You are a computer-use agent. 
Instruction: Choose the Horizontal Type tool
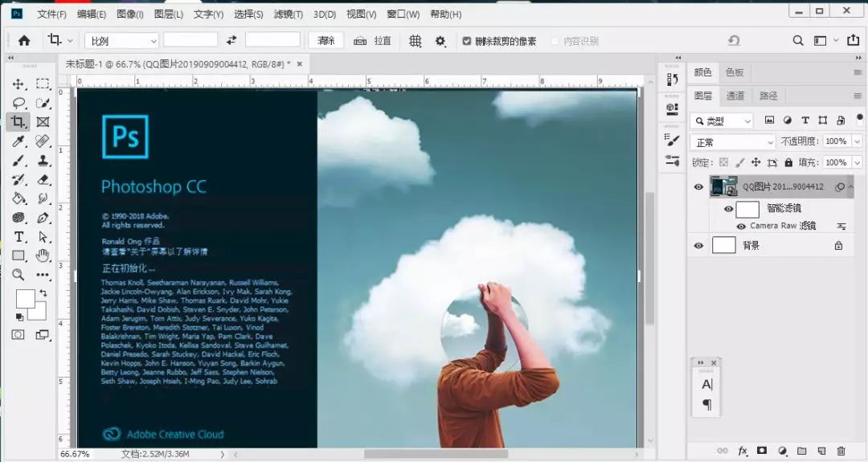point(18,237)
